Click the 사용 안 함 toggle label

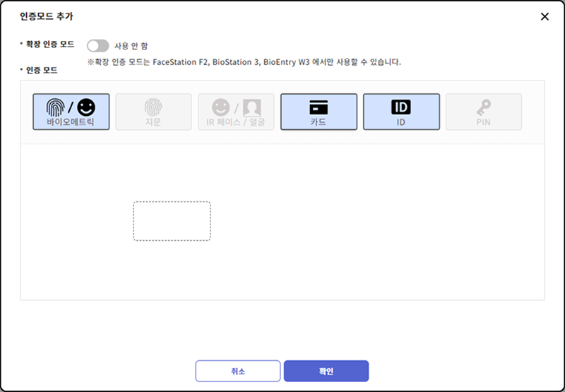pos(131,46)
